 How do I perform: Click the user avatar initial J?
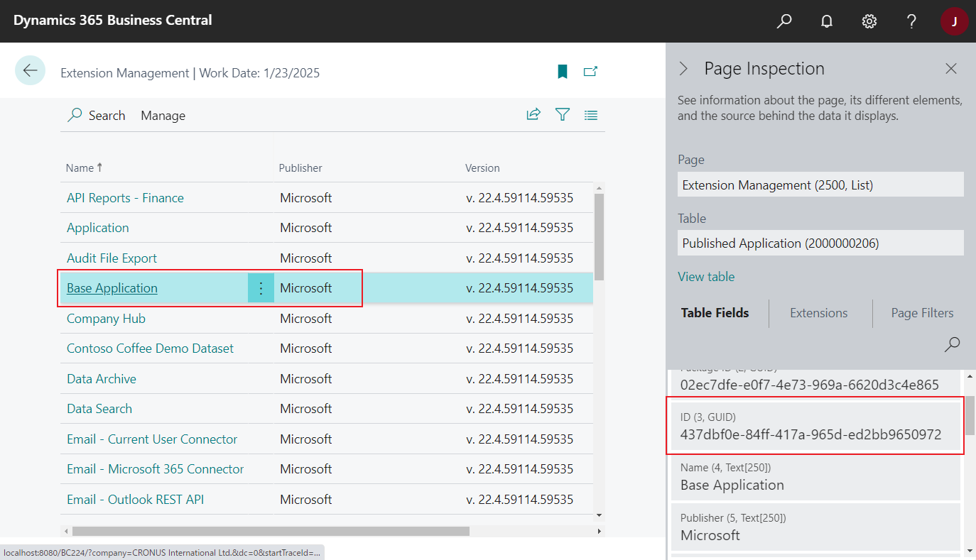[x=954, y=21]
